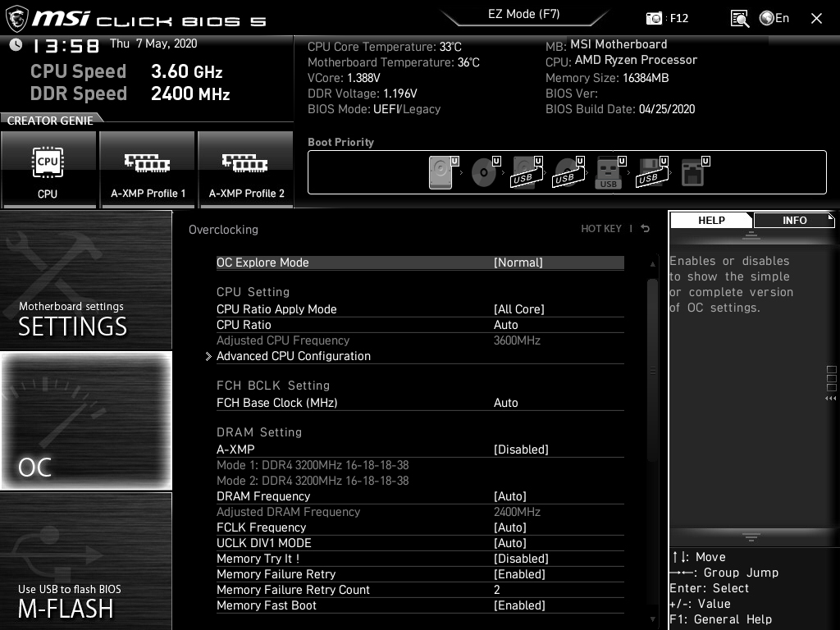Open the DRAM Frequency Auto dropdown

coord(510,496)
